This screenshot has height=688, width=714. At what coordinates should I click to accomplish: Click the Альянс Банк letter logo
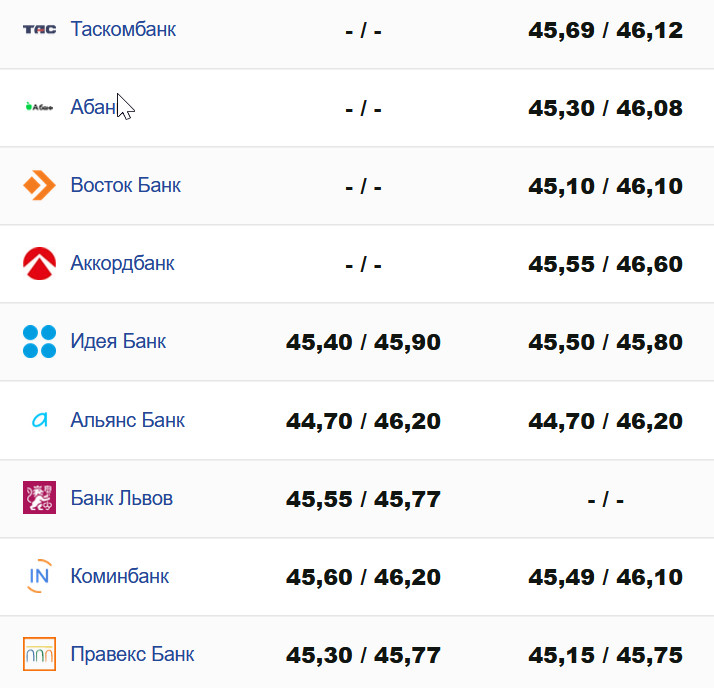tap(40, 420)
